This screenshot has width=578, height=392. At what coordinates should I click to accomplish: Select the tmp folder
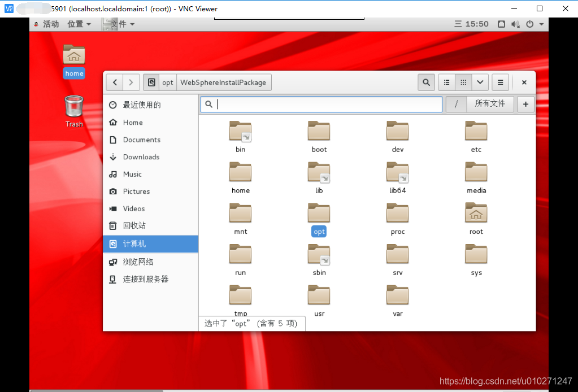click(240, 295)
